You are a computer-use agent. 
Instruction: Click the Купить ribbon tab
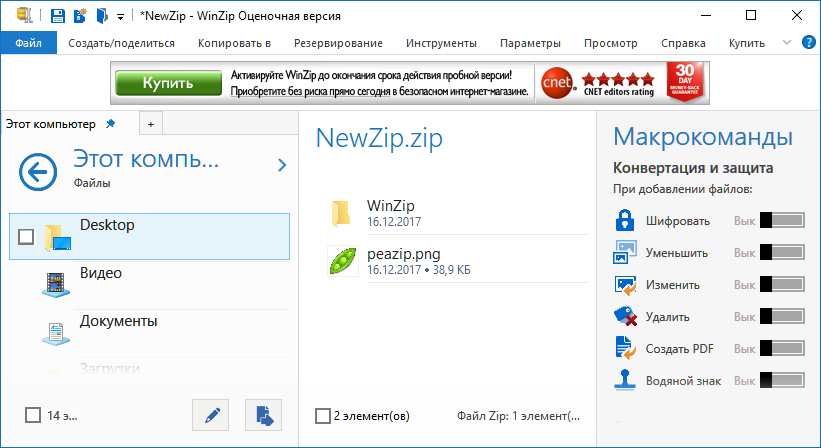(x=747, y=43)
